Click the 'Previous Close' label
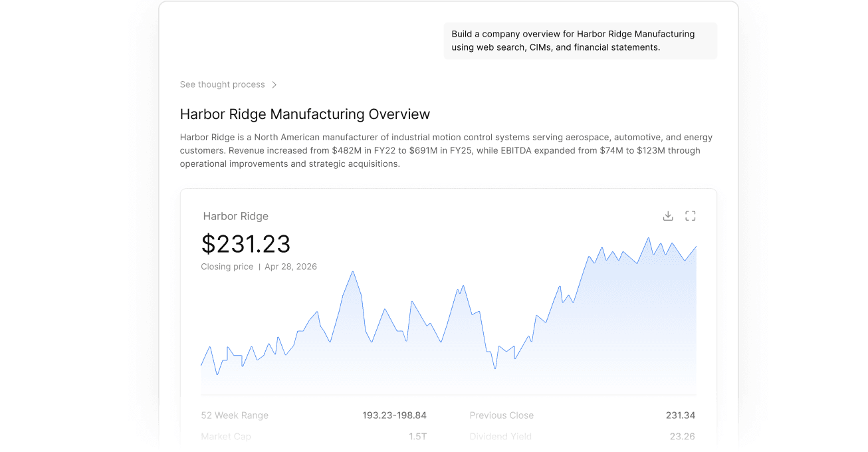The image size is (868, 452). (x=502, y=415)
